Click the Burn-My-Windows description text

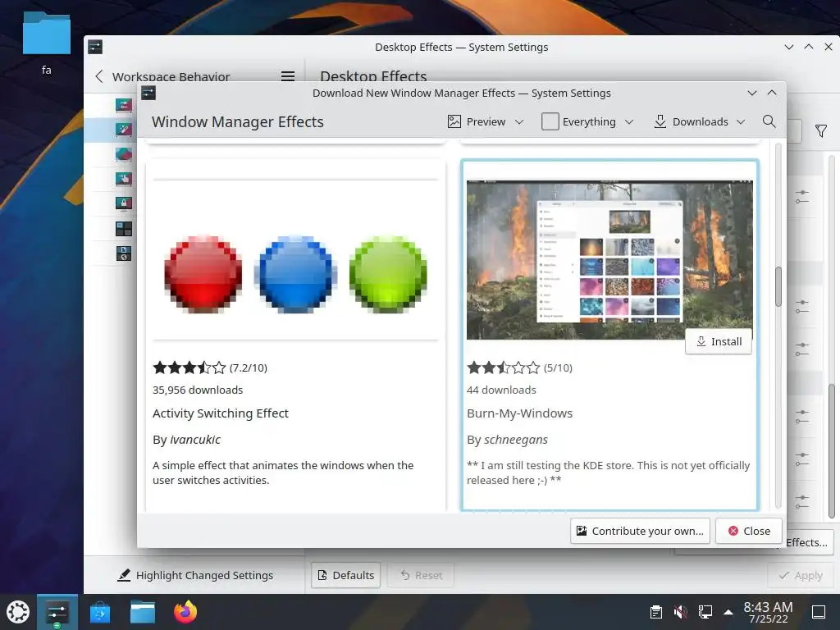point(608,472)
